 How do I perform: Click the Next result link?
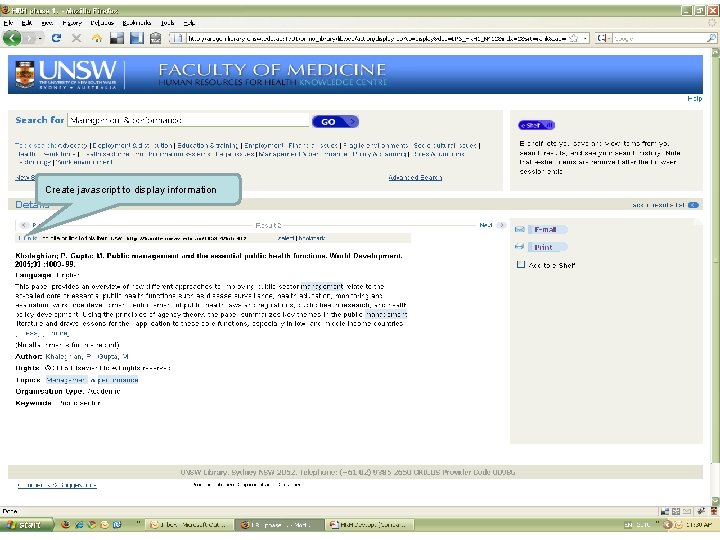(x=485, y=225)
